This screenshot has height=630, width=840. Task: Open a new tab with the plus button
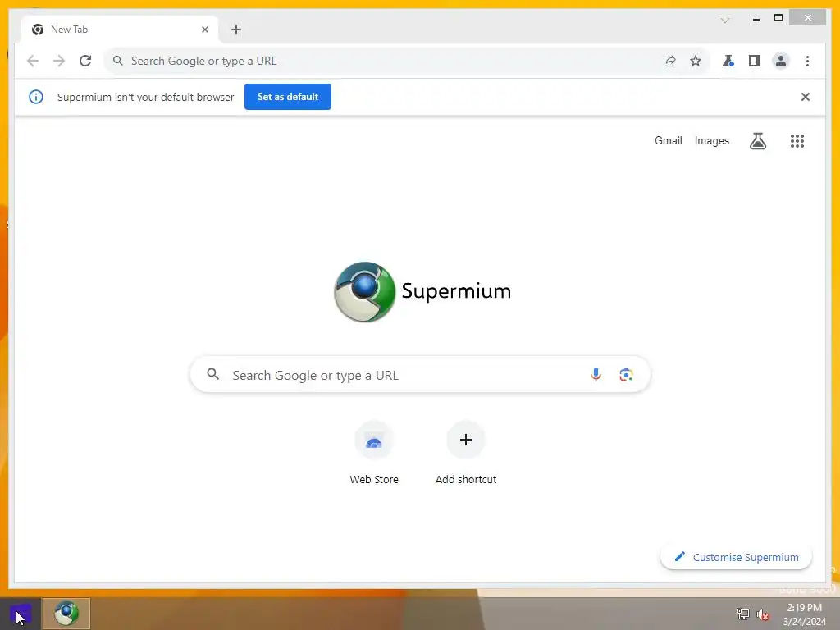point(236,30)
